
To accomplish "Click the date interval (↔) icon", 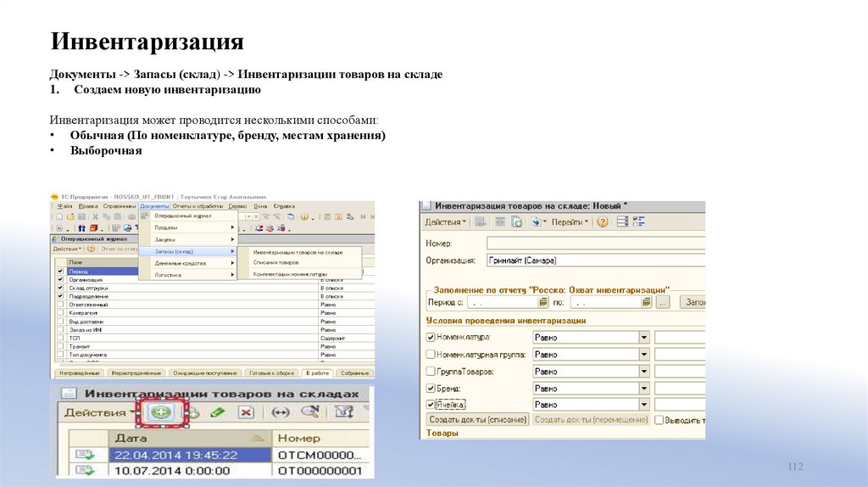I will (281, 412).
